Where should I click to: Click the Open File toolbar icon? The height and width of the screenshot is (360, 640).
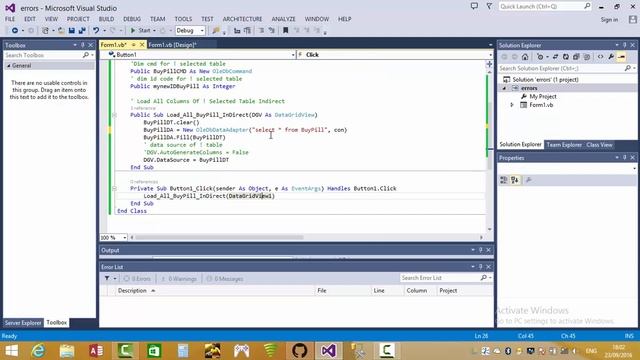(61, 31)
